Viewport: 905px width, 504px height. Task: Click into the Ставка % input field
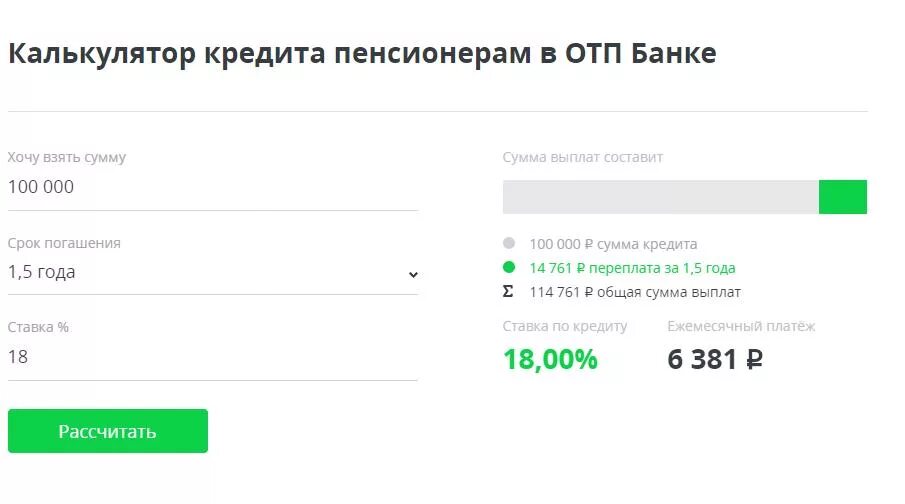click(210, 357)
